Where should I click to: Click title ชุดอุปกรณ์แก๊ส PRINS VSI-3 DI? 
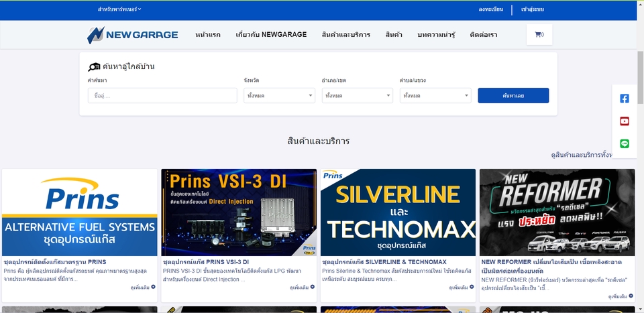click(206, 261)
